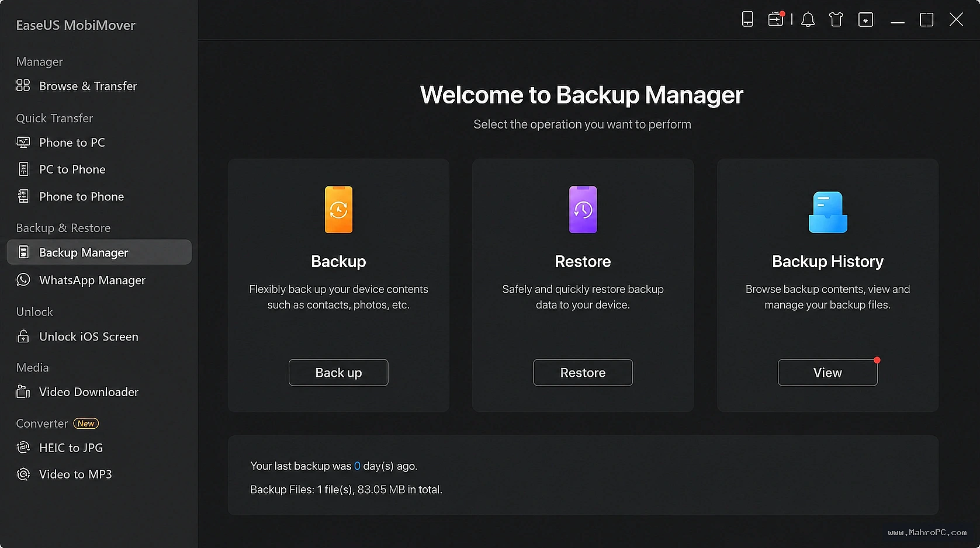
Task: Click the Backup & Restore section label
Action: [63, 228]
